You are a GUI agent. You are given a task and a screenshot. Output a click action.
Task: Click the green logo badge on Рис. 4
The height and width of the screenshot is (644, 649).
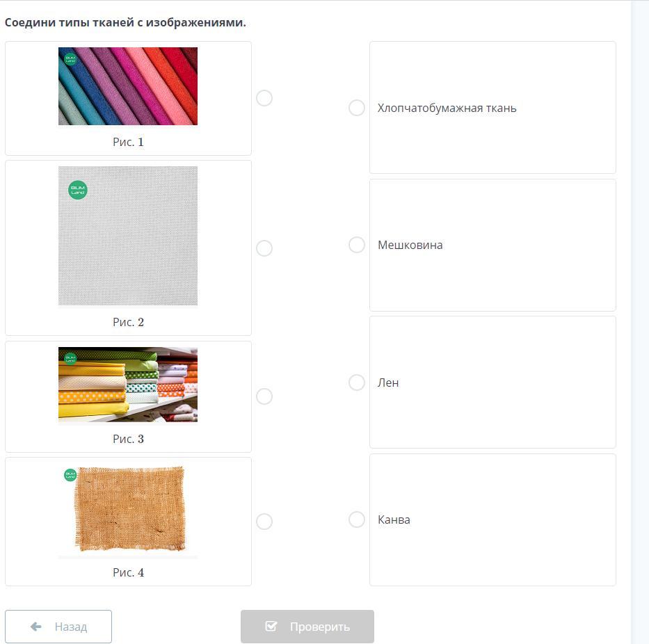click(x=70, y=475)
